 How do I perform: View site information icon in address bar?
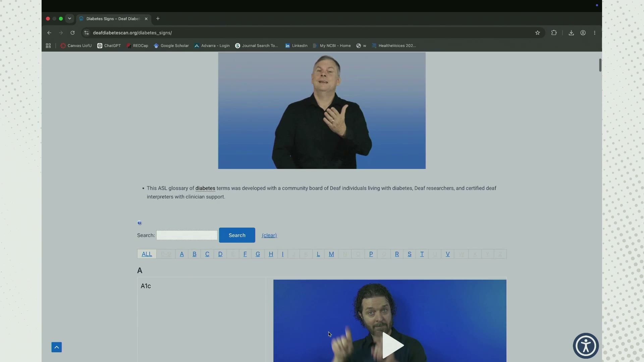click(x=87, y=33)
